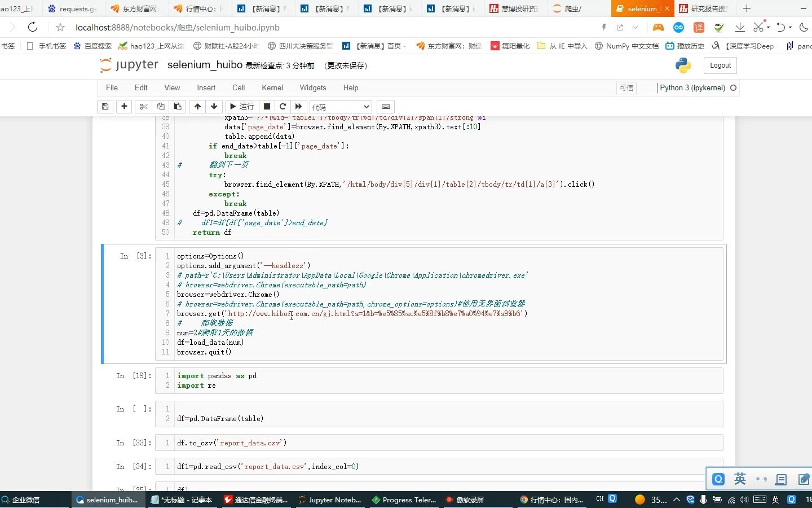Bookmark this page with the star icon
This screenshot has height=508, width=812.
point(60,27)
